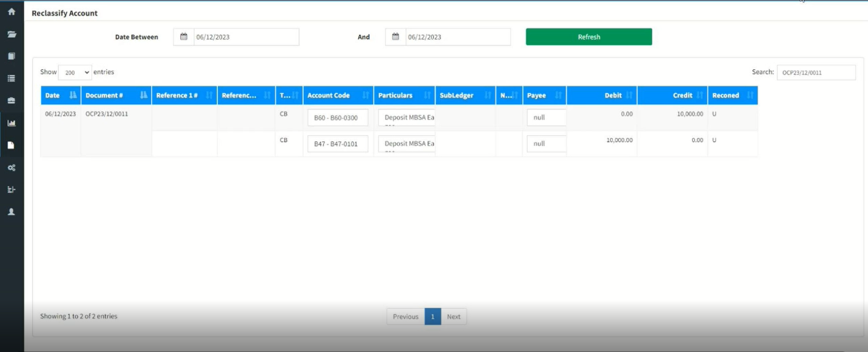Click the home icon in sidebar
This screenshot has width=868, height=352.
[12, 12]
